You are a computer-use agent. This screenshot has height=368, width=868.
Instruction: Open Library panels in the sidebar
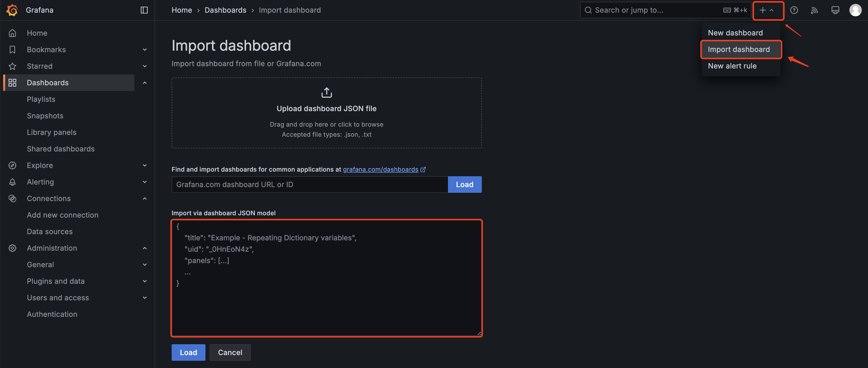pyautogui.click(x=51, y=132)
